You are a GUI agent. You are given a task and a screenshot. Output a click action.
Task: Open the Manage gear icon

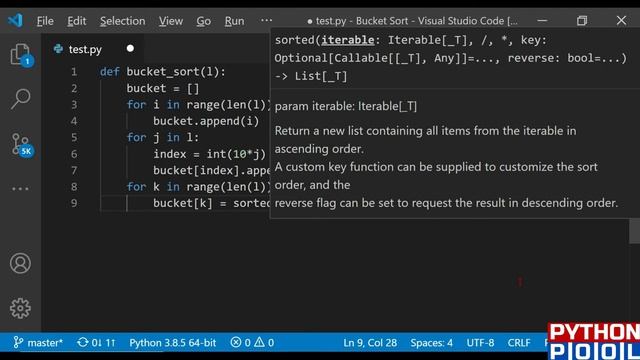pos(20,308)
